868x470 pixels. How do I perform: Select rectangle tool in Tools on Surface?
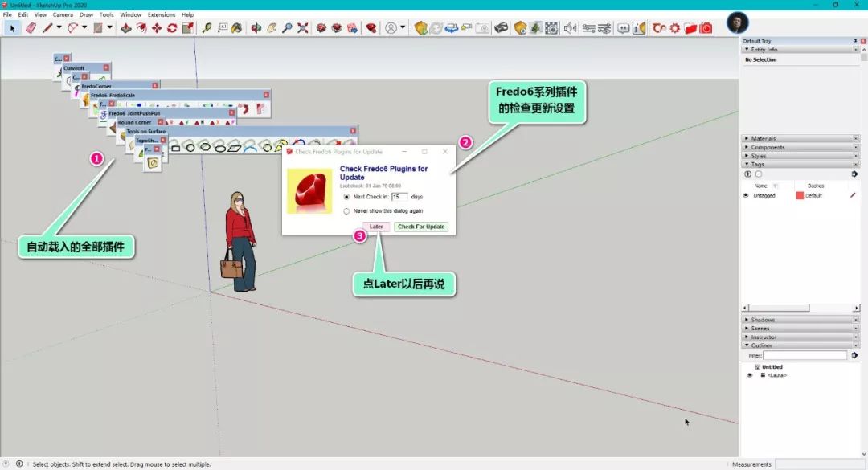(175, 148)
